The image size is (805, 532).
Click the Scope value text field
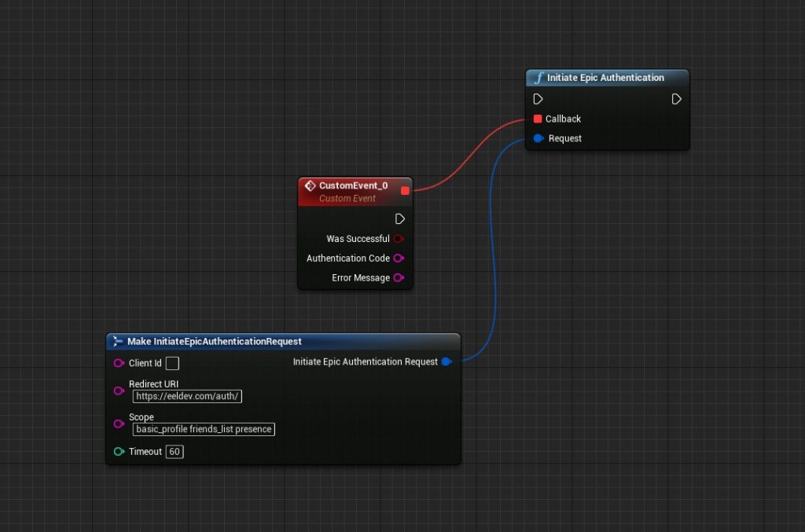tap(204, 429)
